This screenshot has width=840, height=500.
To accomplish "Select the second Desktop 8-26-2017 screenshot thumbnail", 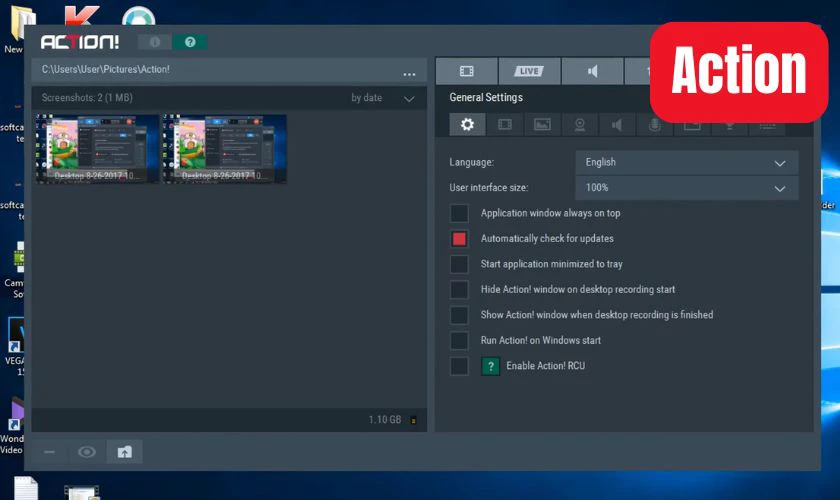I will (224, 148).
